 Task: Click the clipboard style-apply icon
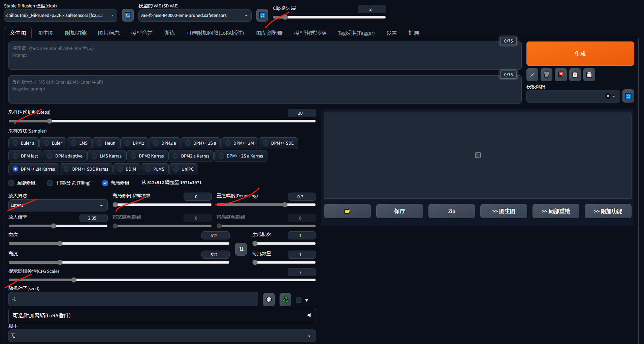coord(575,75)
